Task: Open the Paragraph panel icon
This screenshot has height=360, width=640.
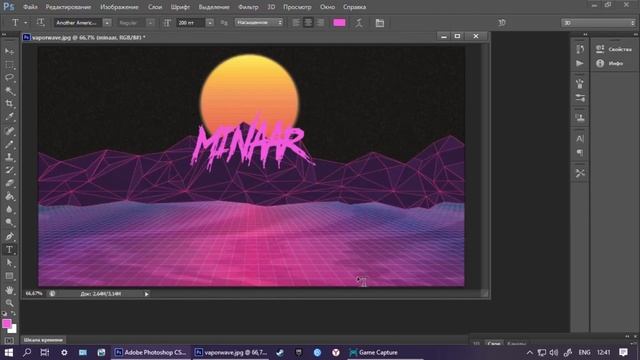Action: [x=580, y=153]
